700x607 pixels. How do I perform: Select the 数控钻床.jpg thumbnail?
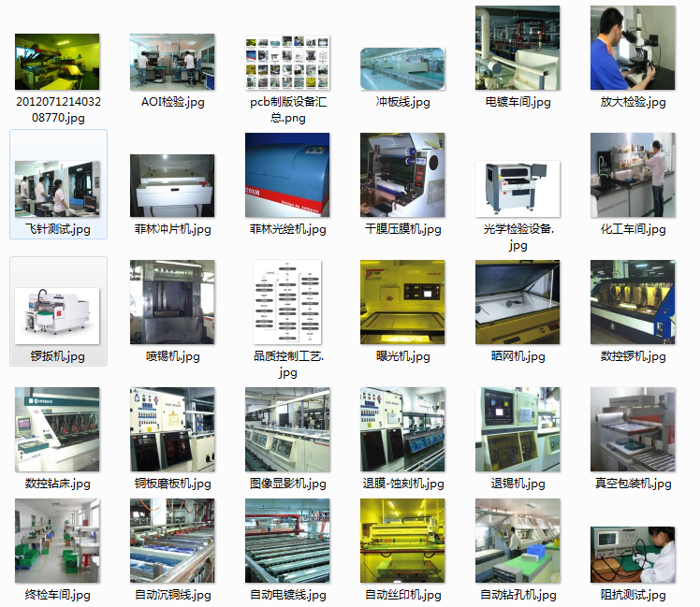57,429
